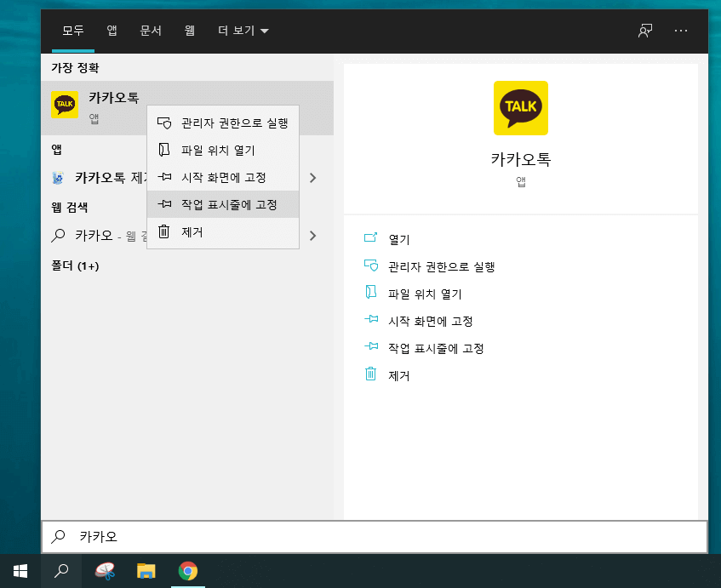This screenshot has width=721, height=588.
Task: Click 제거 in the preview pane
Action: tap(398, 375)
